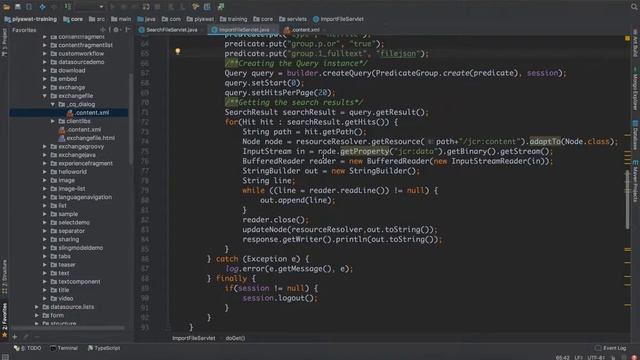
Task: Open the Mongo Explorer side tab
Action: pos(636,88)
